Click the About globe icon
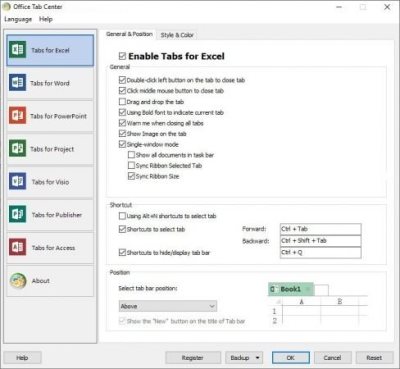Screen dimensions: 400x369 pyautogui.click(x=18, y=281)
